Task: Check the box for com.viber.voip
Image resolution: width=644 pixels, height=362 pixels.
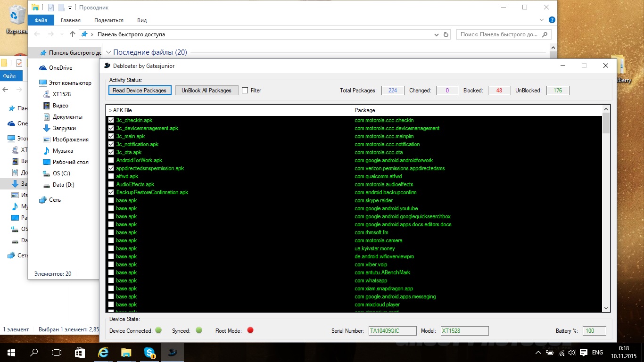Action: tap(111, 264)
